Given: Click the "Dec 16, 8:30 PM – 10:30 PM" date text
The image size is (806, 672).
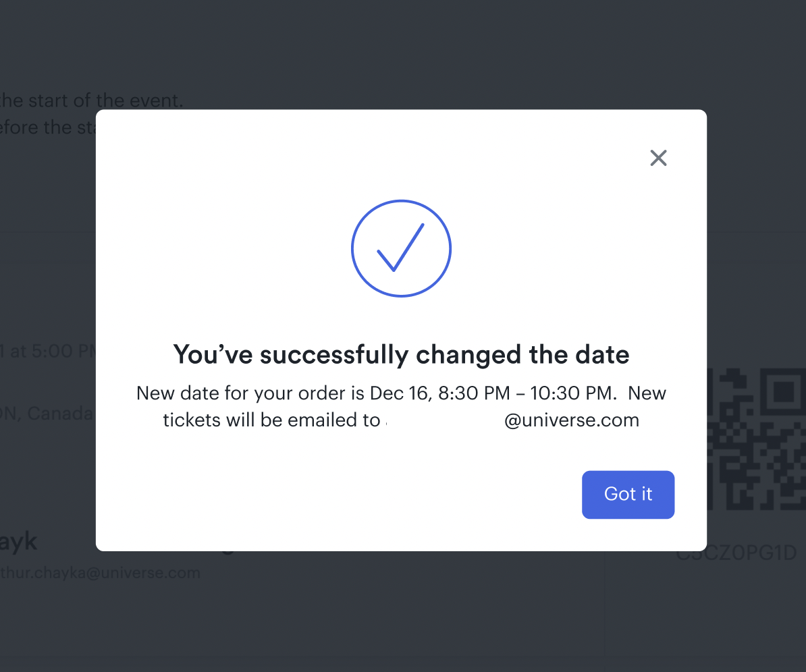Looking at the screenshot, I should 493,393.
